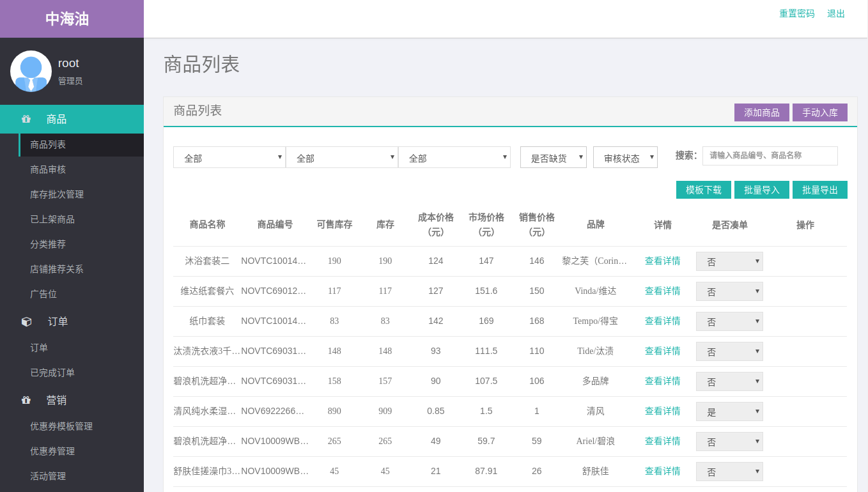Image resolution: width=868 pixels, height=492 pixels.
Task: Open 是否凑单 dropdown for 沐浴套装二 row
Action: (729, 261)
